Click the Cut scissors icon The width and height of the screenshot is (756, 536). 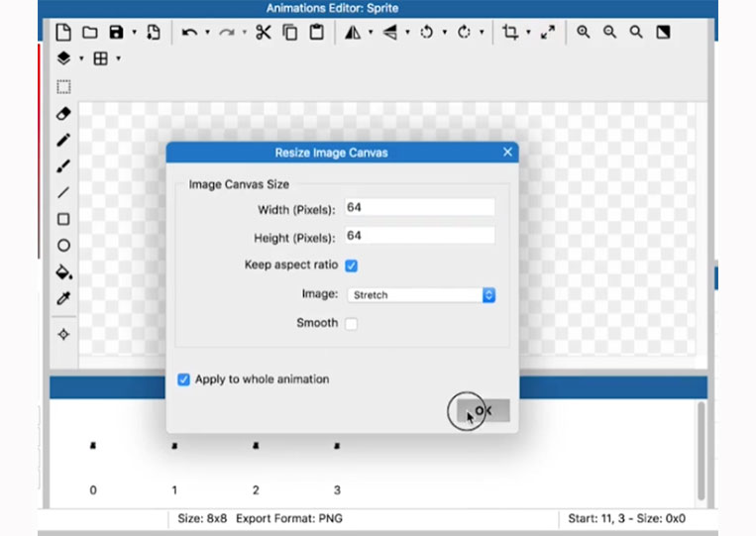pyautogui.click(x=264, y=33)
